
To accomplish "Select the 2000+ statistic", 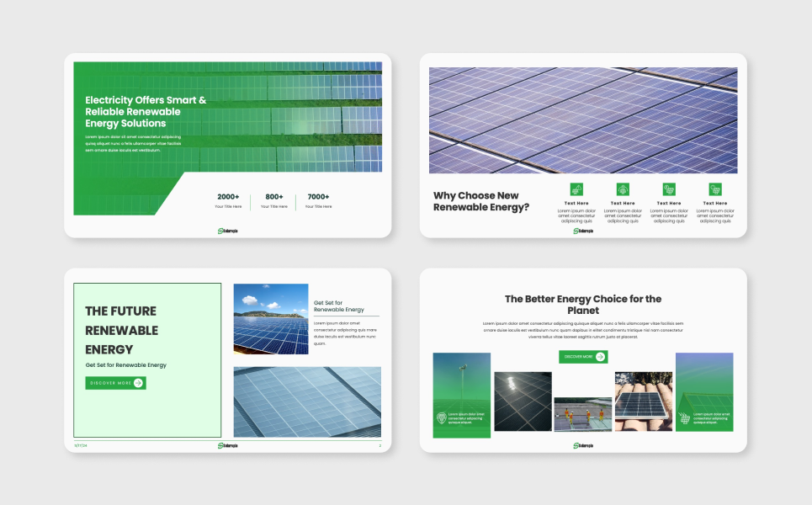I will (x=228, y=197).
